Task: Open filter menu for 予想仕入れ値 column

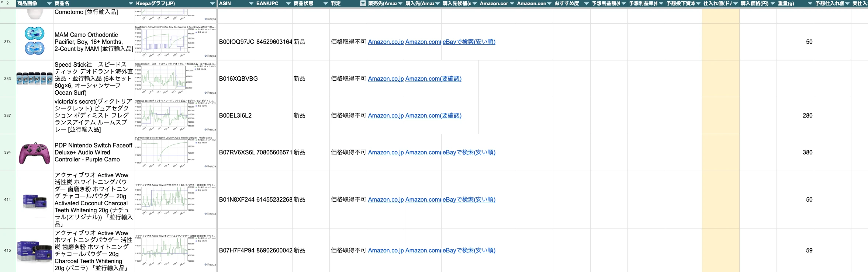Action: coord(847,4)
